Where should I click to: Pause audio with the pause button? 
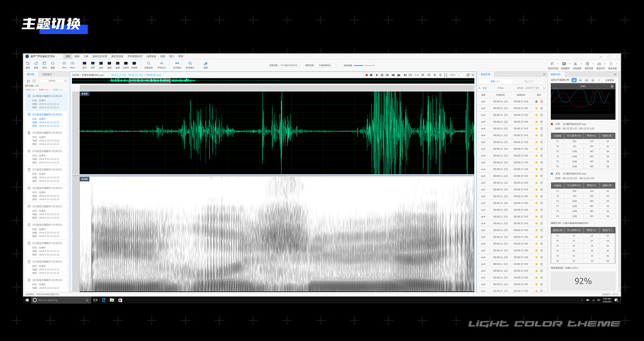382,75
